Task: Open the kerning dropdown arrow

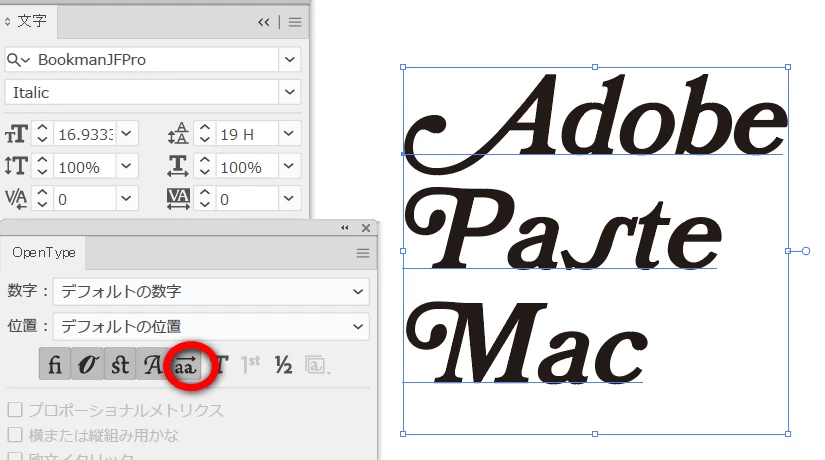Action: tap(127, 198)
